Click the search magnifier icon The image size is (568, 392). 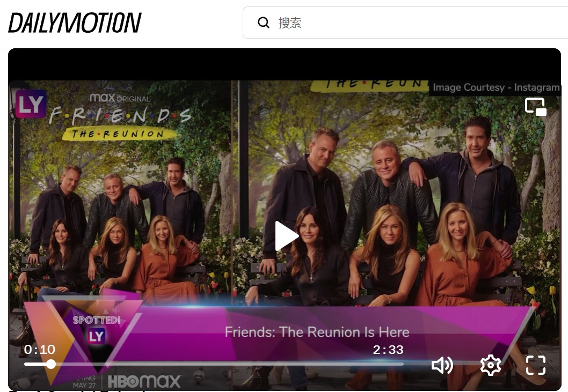point(264,23)
